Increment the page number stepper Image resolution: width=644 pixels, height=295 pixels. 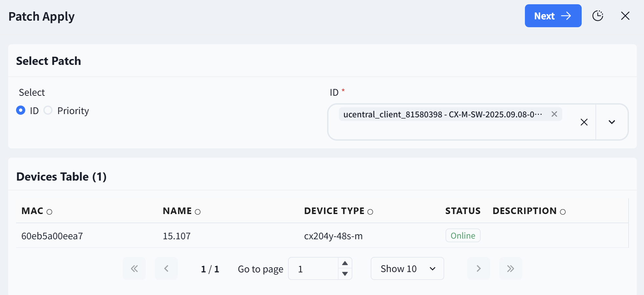pyautogui.click(x=345, y=263)
